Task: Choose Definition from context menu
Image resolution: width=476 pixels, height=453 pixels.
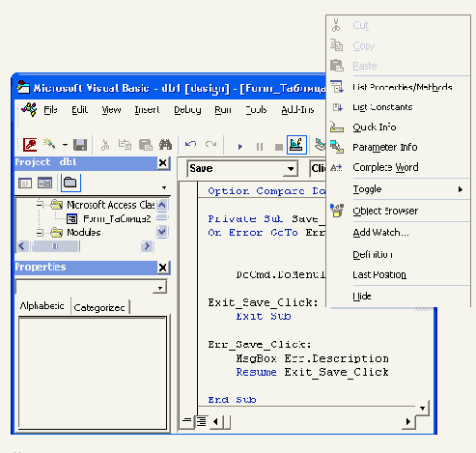Action: click(398, 255)
